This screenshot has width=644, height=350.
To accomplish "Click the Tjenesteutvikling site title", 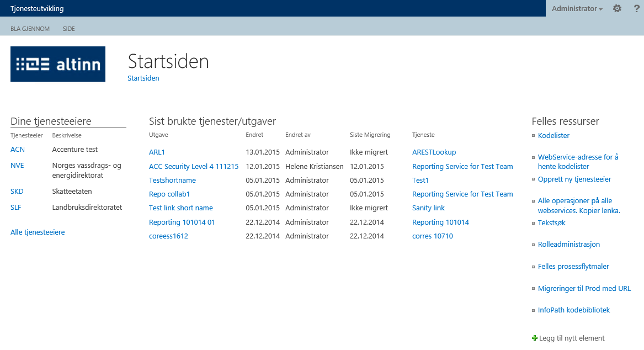I will (37, 9).
